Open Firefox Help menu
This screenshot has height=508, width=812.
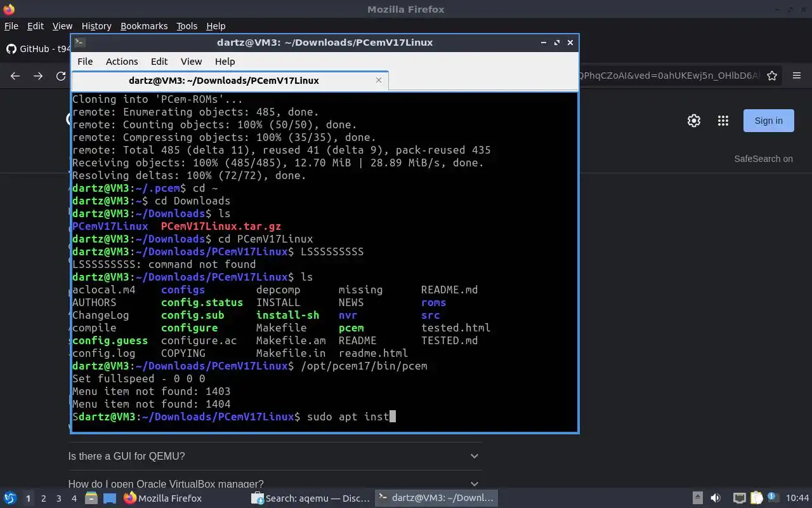pos(216,26)
